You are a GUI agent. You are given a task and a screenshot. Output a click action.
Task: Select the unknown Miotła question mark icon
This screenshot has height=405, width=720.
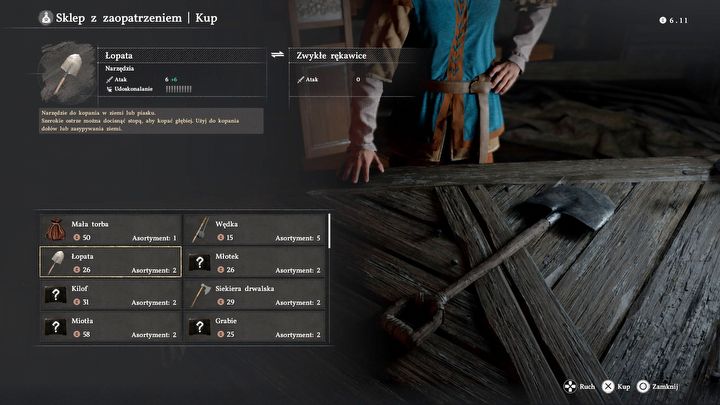click(56, 327)
